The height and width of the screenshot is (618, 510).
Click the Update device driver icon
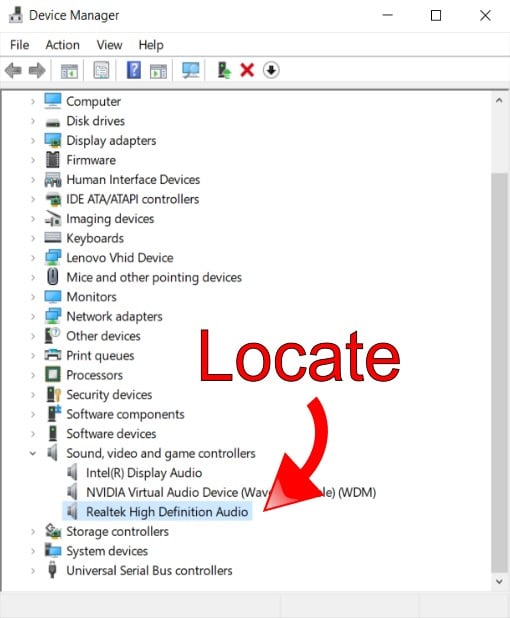(x=224, y=71)
